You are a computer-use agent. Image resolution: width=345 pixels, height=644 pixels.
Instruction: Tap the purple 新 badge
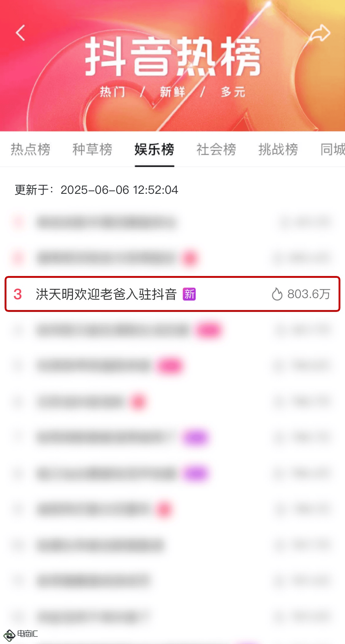click(189, 294)
